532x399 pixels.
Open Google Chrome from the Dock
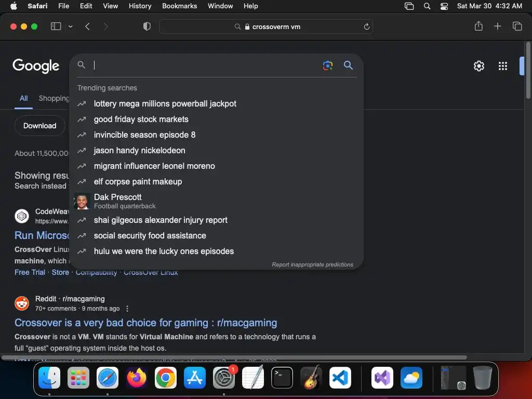(x=166, y=378)
